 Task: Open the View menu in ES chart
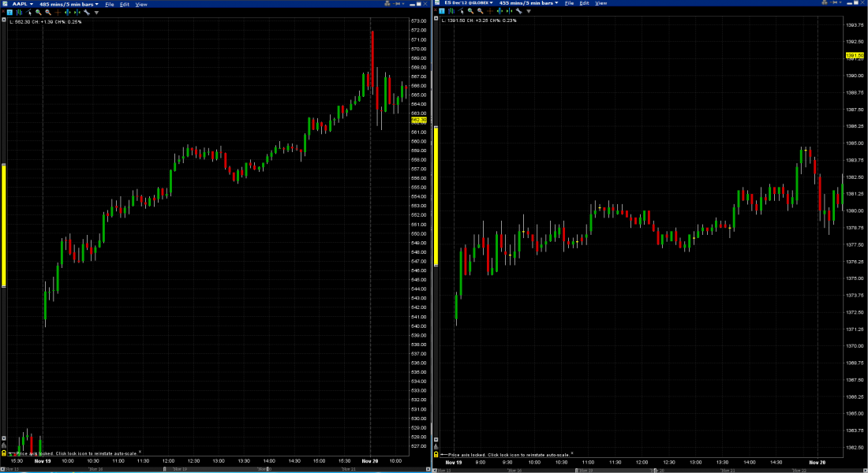(x=600, y=3)
